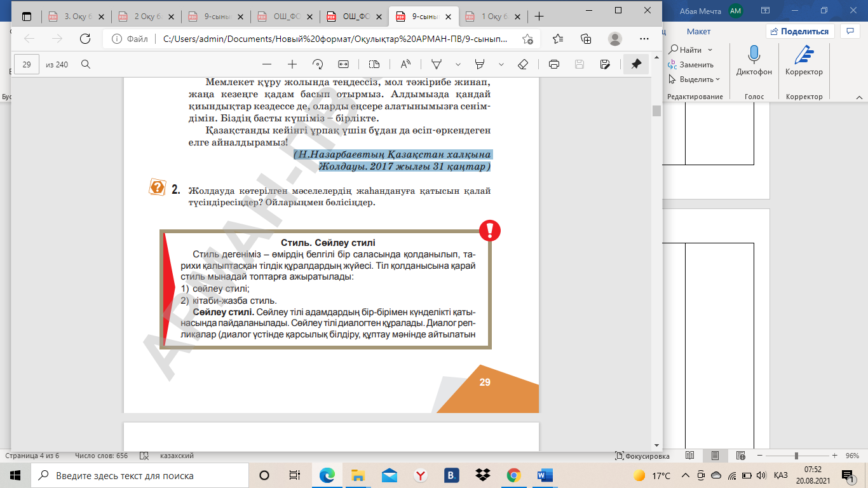The width and height of the screenshot is (868, 488).
Task: Click the Поделиться share button
Action: pyautogui.click(x=799, y=31)
